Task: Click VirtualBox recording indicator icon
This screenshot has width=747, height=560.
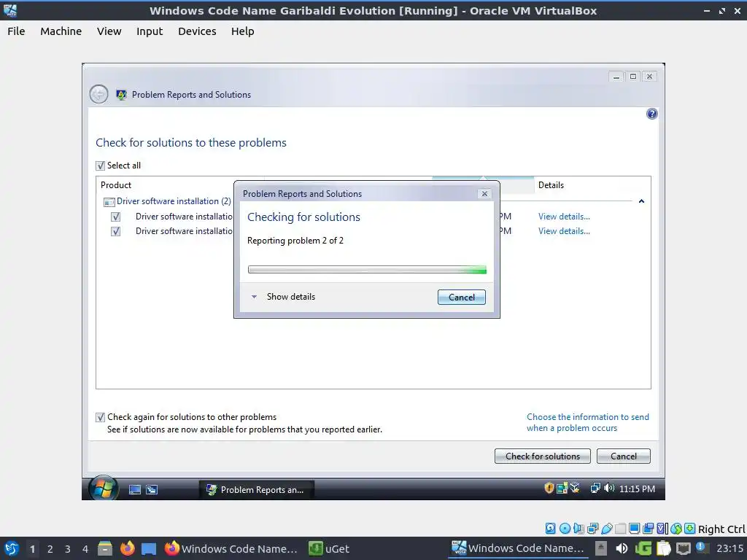Action: click(x=648, y=528)
